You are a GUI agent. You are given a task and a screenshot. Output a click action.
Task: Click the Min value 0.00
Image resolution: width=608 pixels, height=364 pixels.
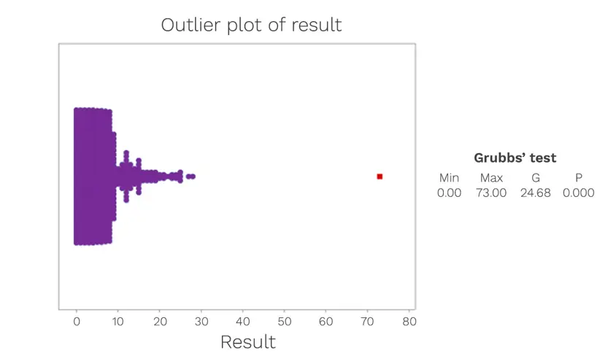449,193
